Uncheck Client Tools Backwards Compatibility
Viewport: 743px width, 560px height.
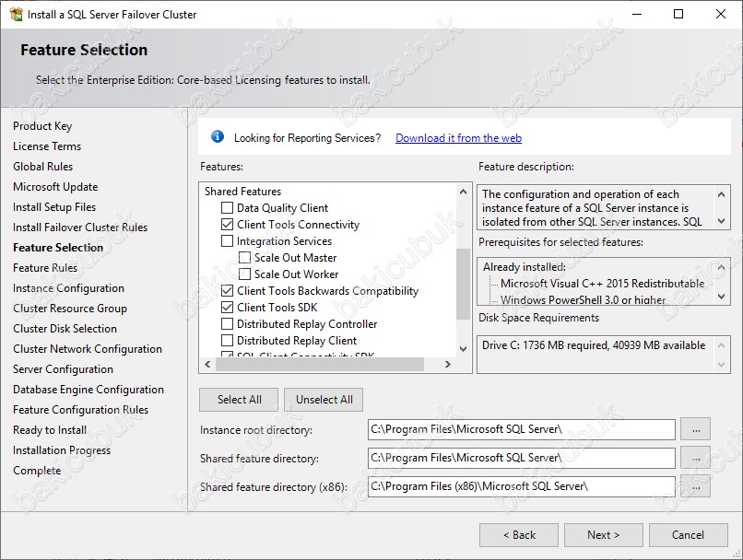(x=227, y=291)
